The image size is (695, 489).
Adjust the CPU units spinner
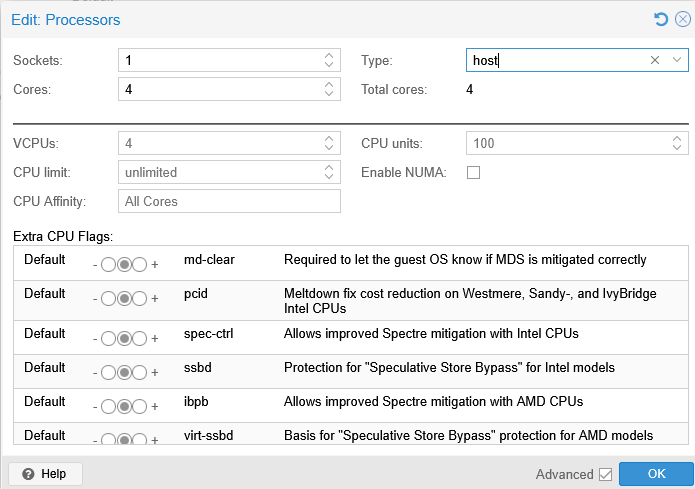tap(677, 143)
